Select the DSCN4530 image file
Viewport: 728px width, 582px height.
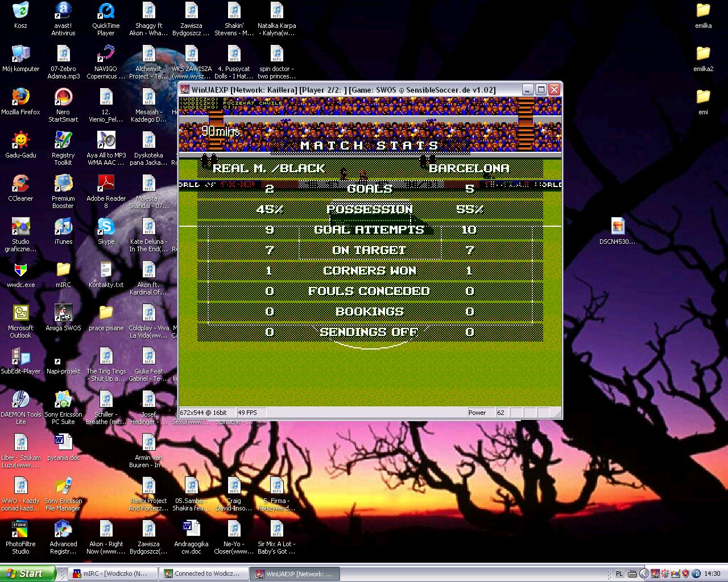pyautogui.click(x=618, y=227)
